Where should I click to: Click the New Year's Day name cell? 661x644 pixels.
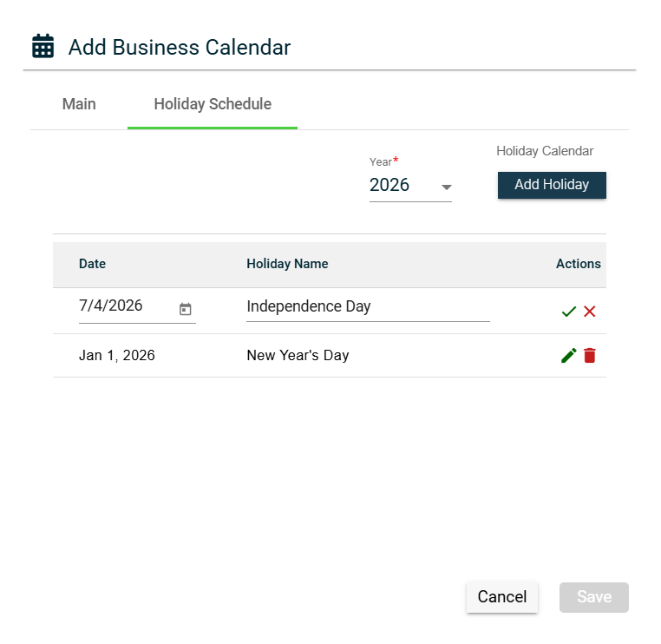click(298, 355)
